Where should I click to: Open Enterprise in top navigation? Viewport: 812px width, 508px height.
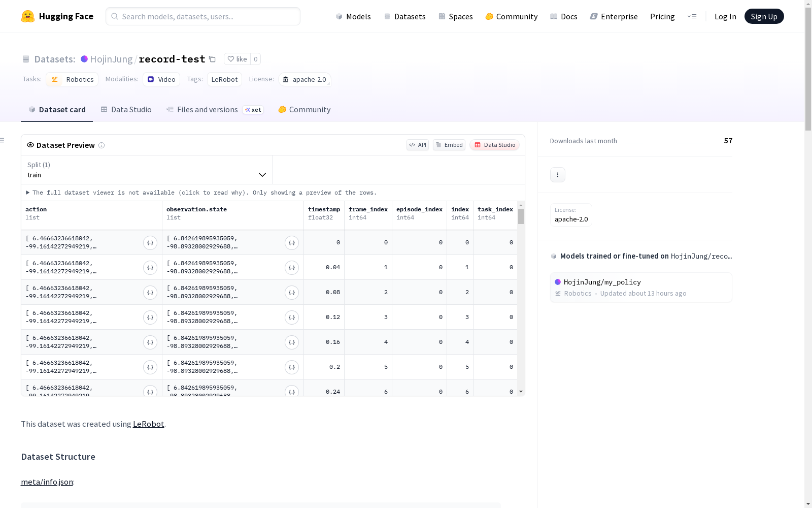[614, 16]
